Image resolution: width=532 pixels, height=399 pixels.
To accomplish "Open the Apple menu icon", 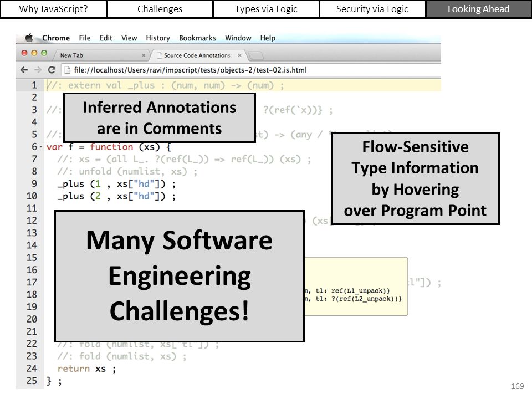I will [29, 38].
